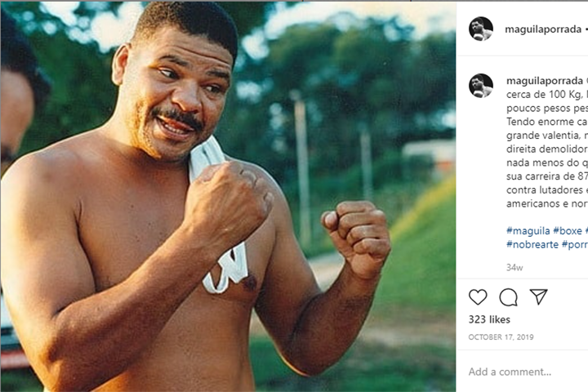Share post using the paper plane icon
Image resolution: width=588 pixels, height=392 pixels.
538,296
